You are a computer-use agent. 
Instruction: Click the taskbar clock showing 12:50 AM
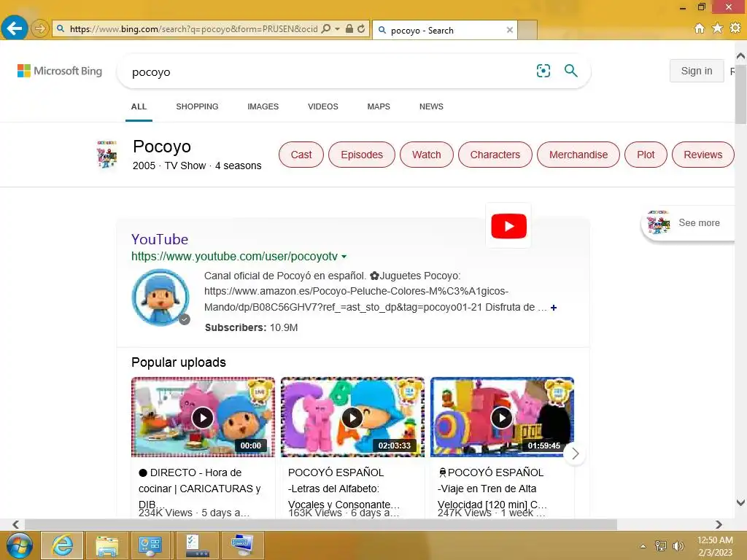715,546
